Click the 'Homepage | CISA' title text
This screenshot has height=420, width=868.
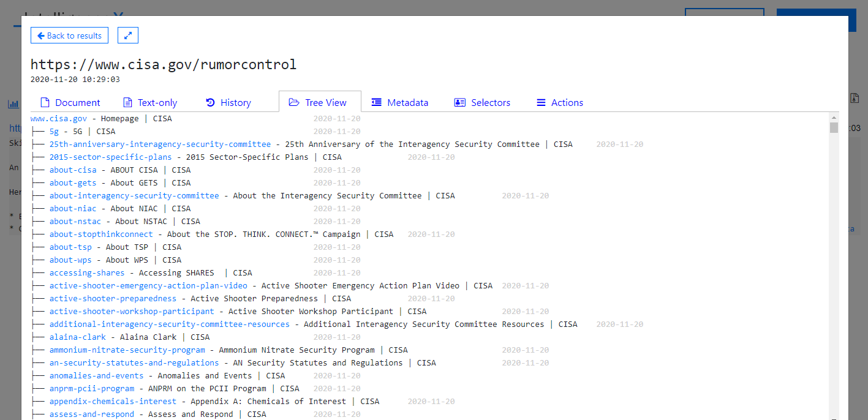pos(137,119)
